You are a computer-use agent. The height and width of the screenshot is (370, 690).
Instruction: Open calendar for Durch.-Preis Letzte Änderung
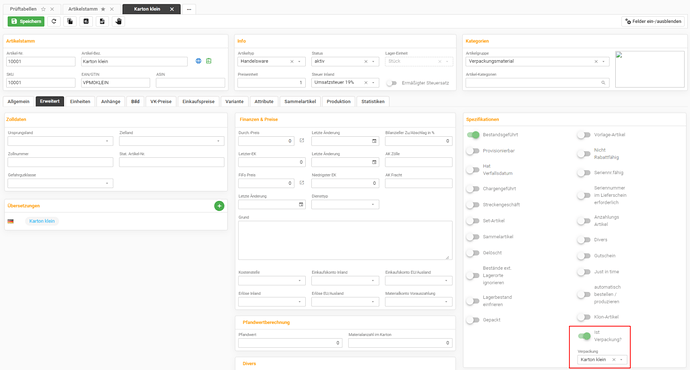[374, 141]
